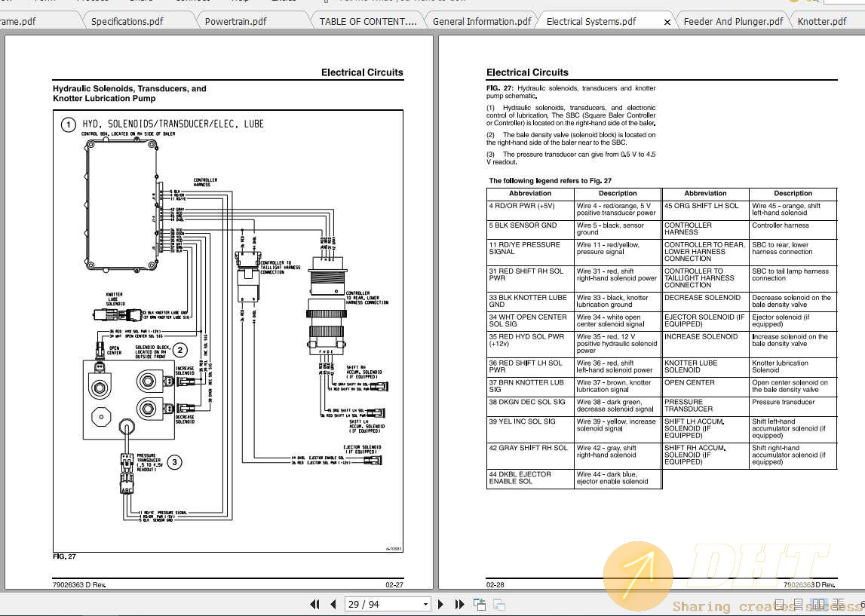Screen dimensions: 865x616
Task: Switch to the Feeder And Plunger.pdf tab
Action: tap(733, 22)
